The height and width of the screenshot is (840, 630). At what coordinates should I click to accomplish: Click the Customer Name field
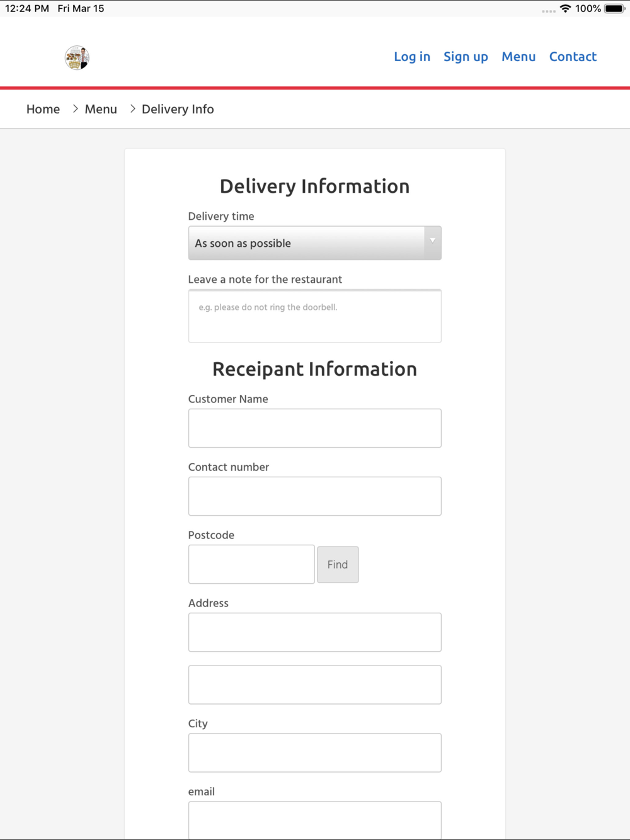click(x=314, y=428)
